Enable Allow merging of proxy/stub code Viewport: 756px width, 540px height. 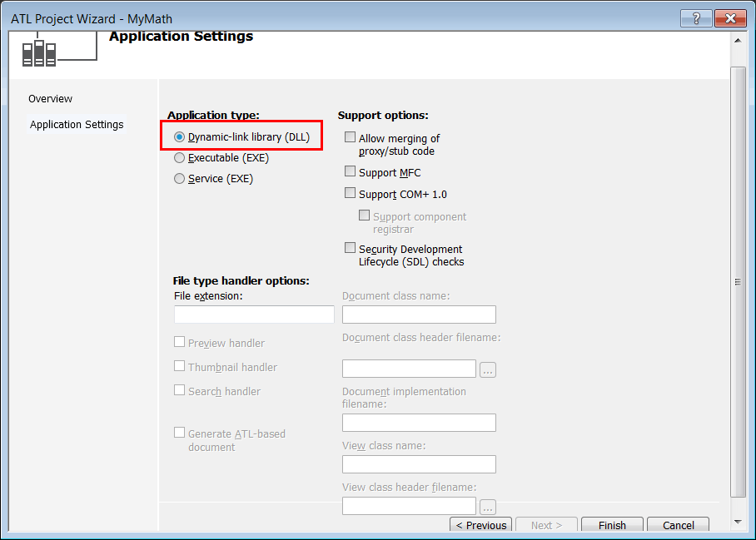(350, 137)
